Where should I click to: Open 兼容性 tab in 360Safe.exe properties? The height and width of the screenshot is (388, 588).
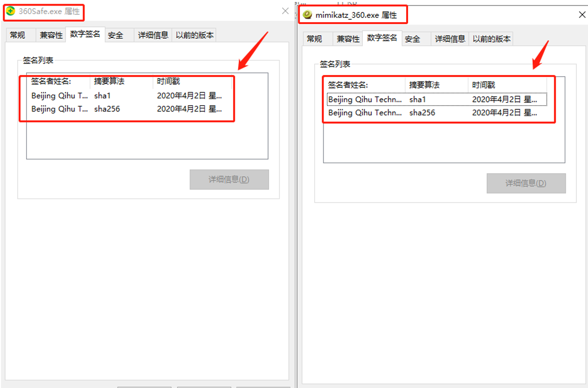pyautogui.click(x=51, y=35)
